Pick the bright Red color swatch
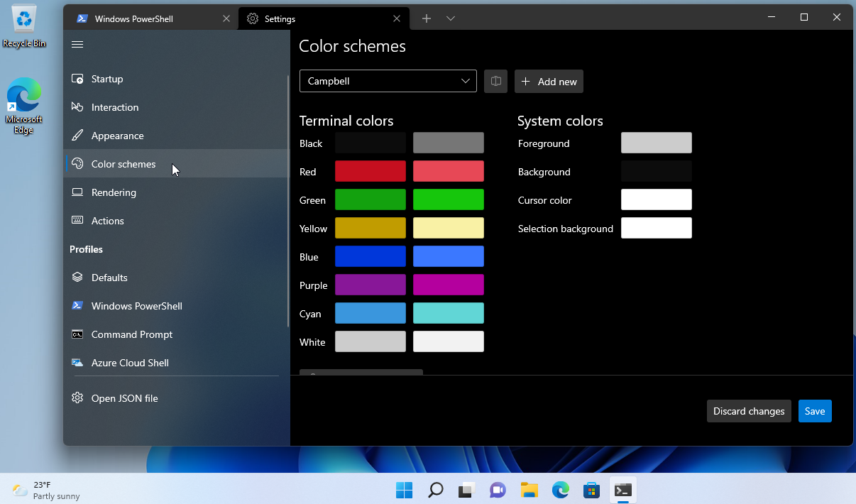The width and height of the screenshot is (856, 504). click(x=449, y=171)
